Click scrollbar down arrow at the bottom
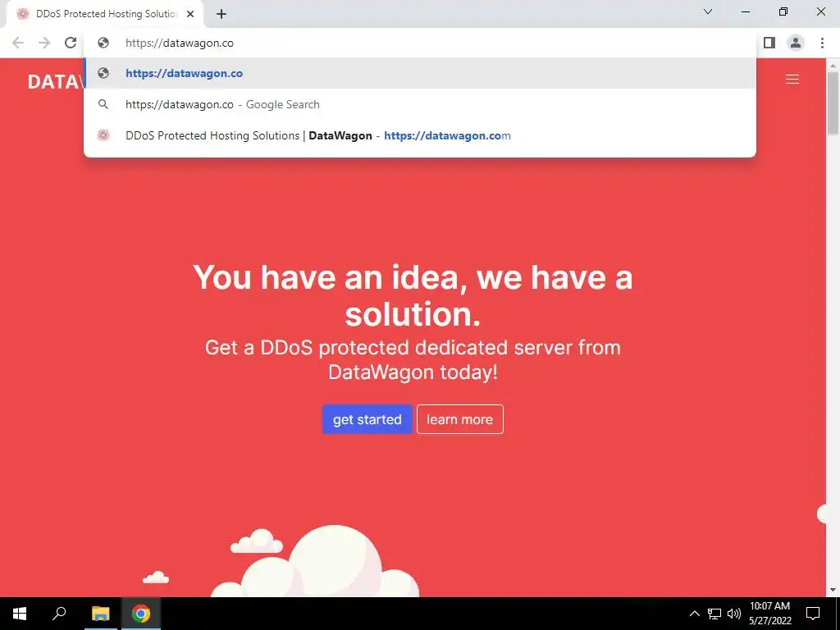Screen dimensions: 840x630 tap(833, 590)
